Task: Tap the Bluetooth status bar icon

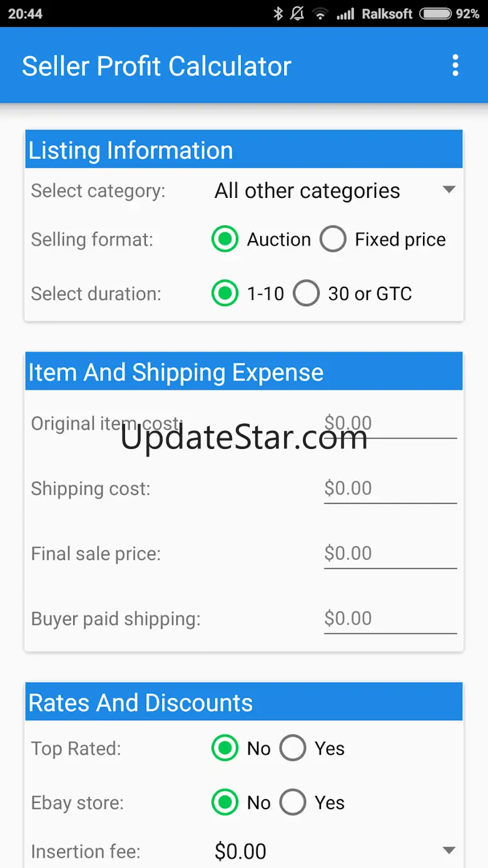Action: click(x=278, y=14)
